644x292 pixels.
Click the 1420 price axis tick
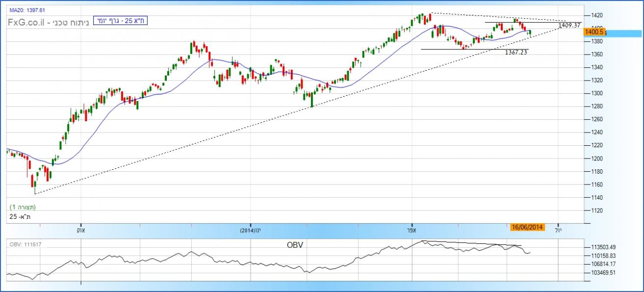pos(597,15)
